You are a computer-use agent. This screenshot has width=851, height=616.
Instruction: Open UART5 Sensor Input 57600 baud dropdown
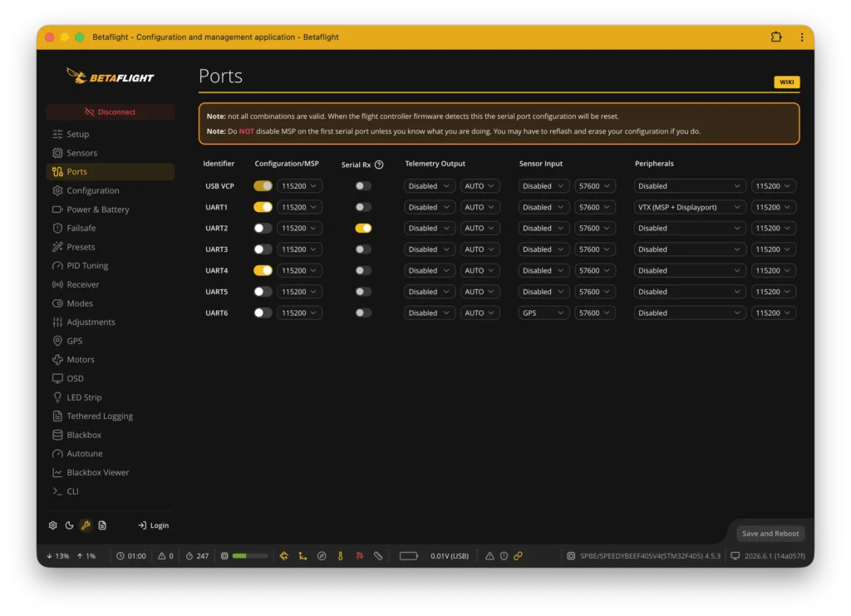(595, 292)
